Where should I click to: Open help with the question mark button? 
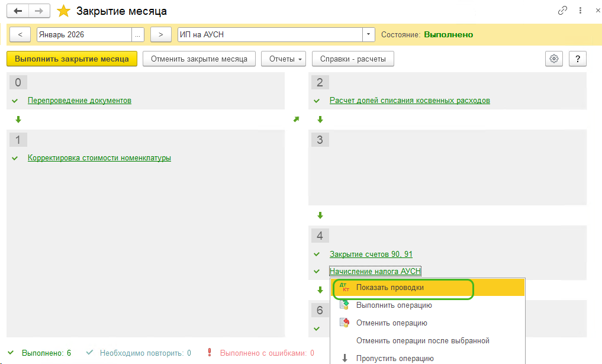(577, 59)
